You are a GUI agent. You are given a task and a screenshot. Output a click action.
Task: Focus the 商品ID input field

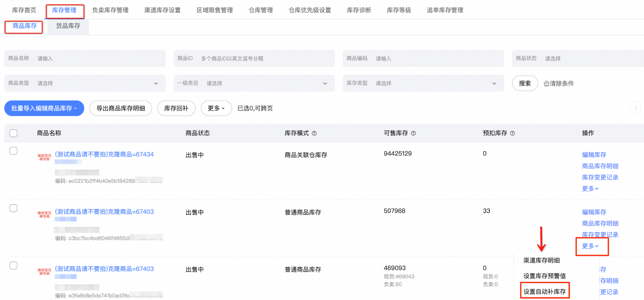click(254, 59)
